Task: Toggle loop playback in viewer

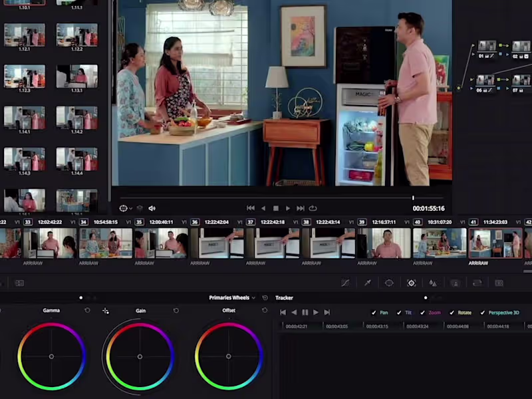Action: (x=313, y=208)
